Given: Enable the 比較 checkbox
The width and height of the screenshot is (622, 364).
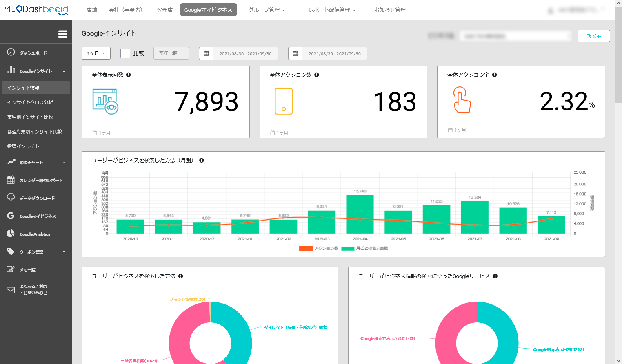Looking at the screenshot, I should point(125,53).
